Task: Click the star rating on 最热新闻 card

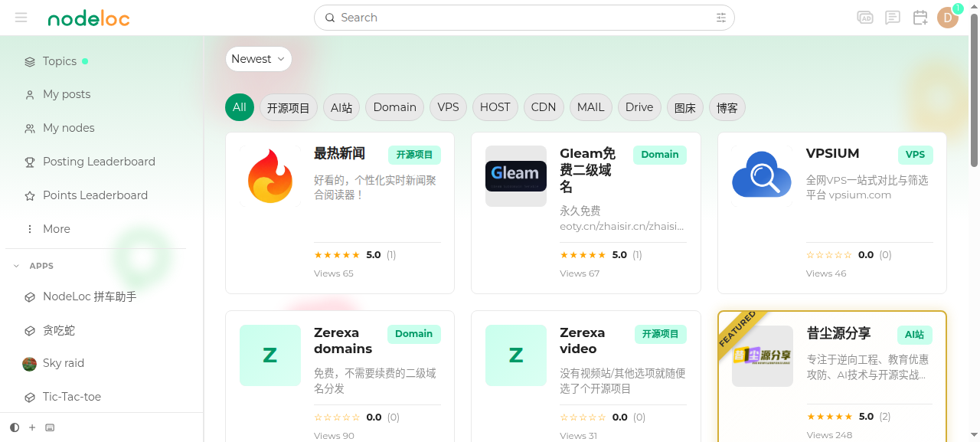Action: (x=337, y=255)
